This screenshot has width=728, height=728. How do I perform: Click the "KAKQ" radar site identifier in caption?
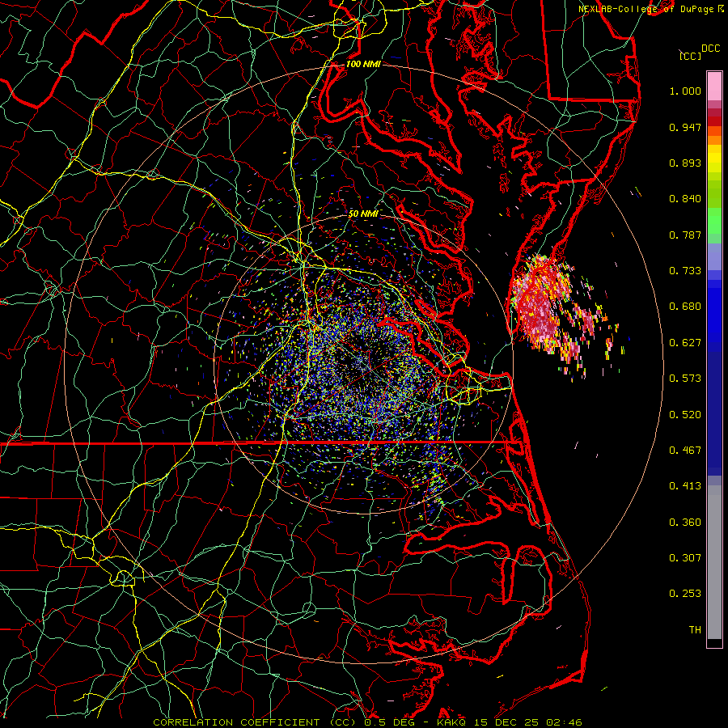[x=453, y=722]
